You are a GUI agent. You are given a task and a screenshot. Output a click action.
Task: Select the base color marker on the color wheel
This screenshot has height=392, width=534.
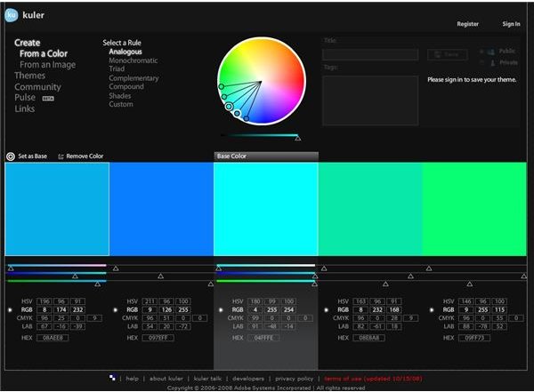tap(229, 107)
